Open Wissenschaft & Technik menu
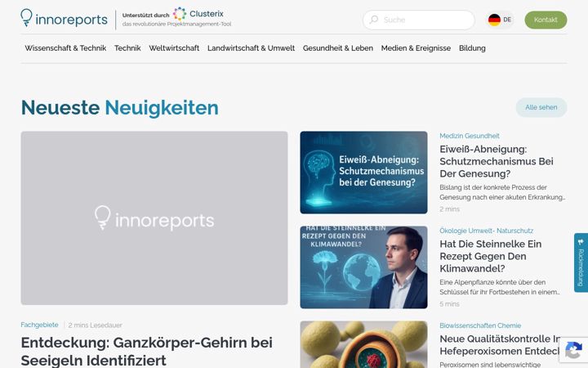This screenshot has height=368, width=588. 65,48
